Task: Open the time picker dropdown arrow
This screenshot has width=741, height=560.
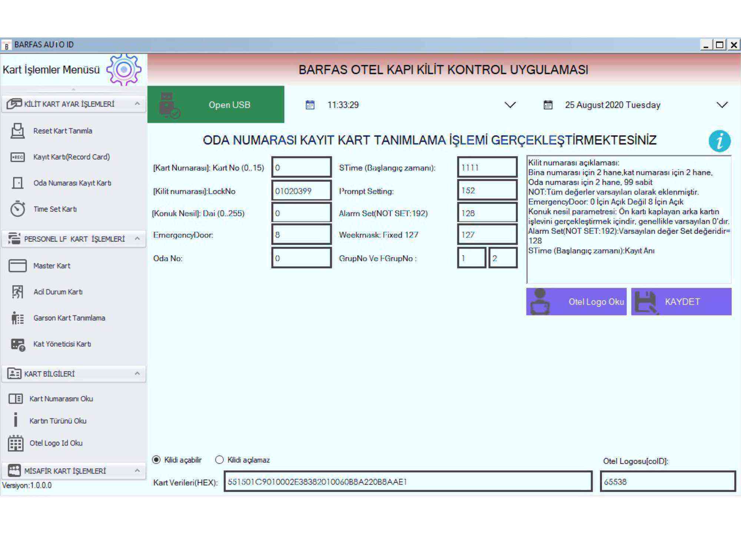Action: pyautogui.click(x=510, y=105)
